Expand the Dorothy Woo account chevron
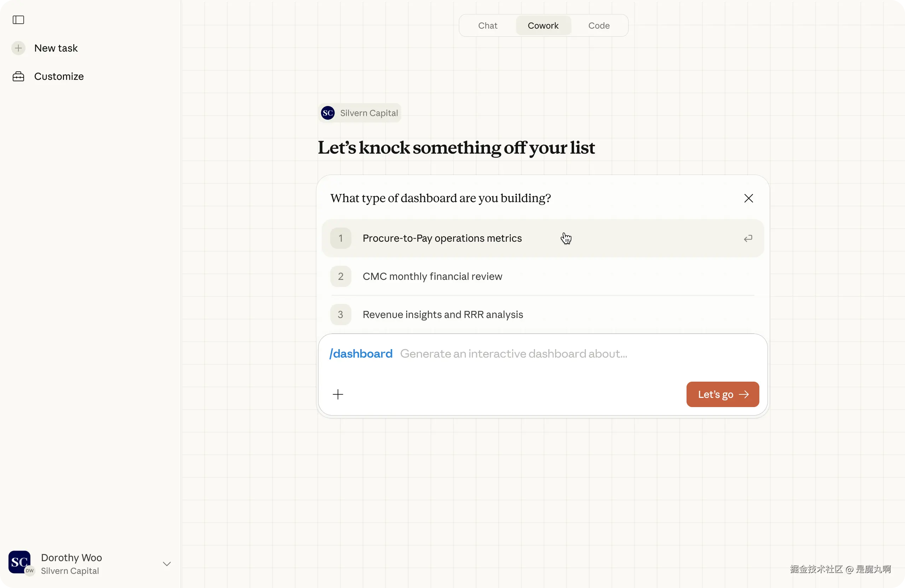Image resolution: width=905 pixels, height=588 pixels. pyautogui.click(x=167, y=564)
